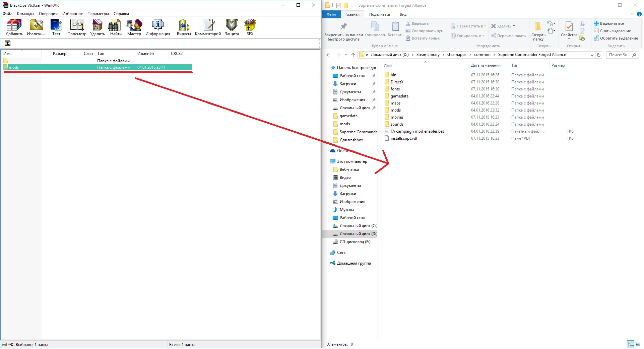Run the Тест archive test tool
Screen dimensions: 644x349
tap(56, 27)
